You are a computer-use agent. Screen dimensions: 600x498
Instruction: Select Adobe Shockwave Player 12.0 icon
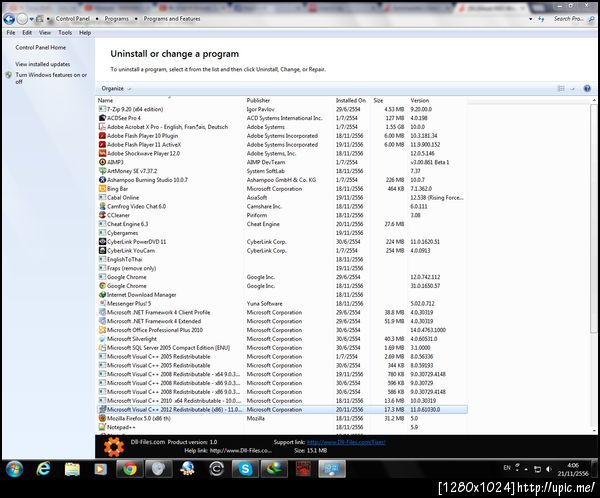tap(102, 153)
